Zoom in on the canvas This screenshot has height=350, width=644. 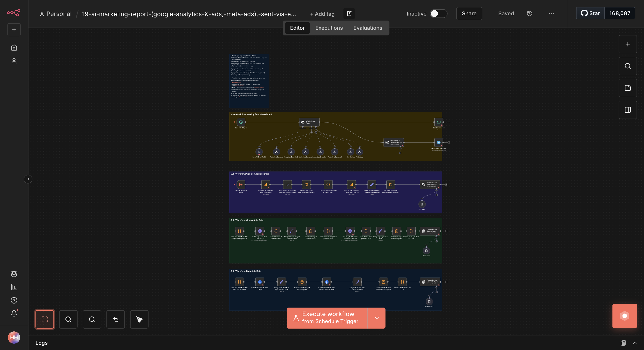[68, 319]
